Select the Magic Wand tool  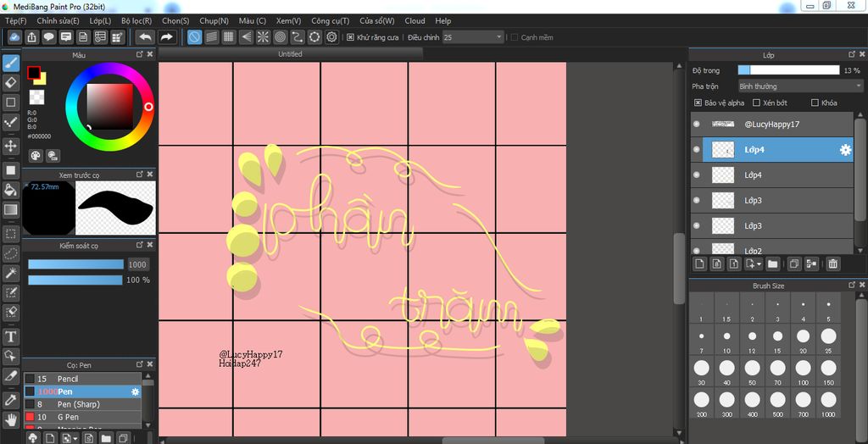coord(10,273)
